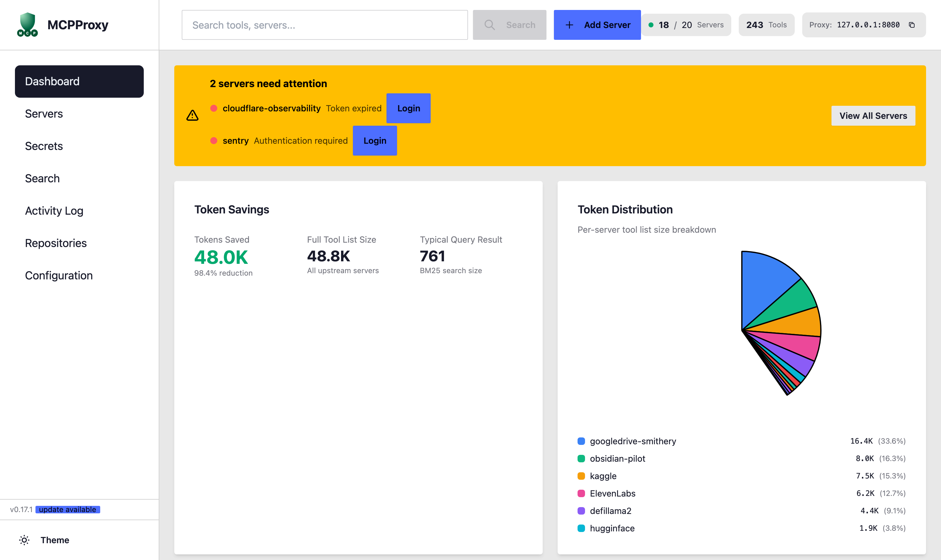The width and height of the screenshot is (941, 560).
Task: Click the sun icon next to Theme
Action: pyautogui.click(x=24, y=540)
